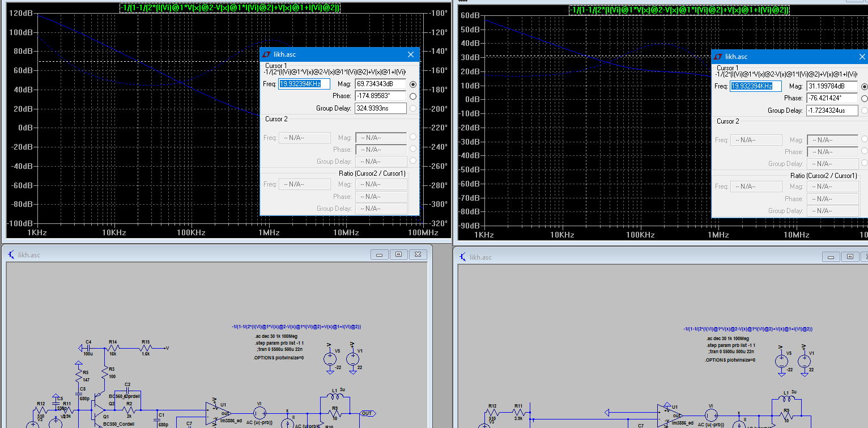
Task: Click the green trace label above the right plot
Action: [x=679, y=10]
